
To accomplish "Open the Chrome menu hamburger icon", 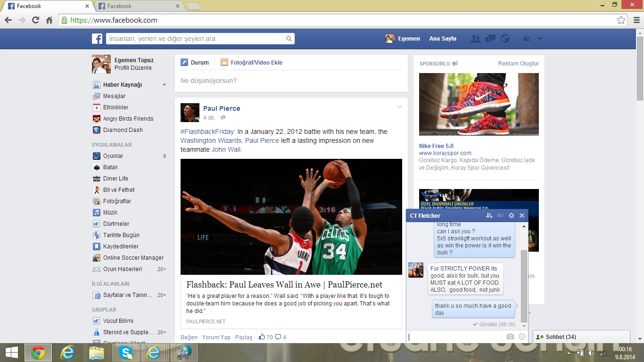I will point(636,20).
